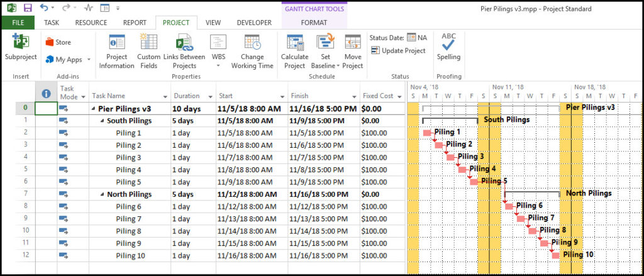Select the selected indicator cell of row 0

(x=47, y=108)
